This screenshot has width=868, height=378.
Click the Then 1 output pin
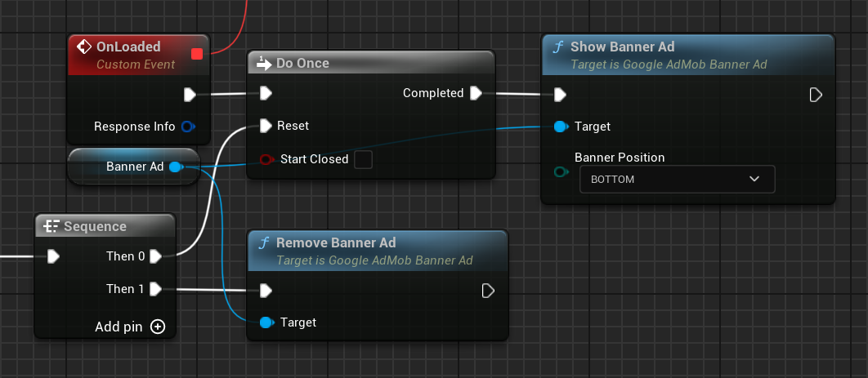pyautogui.click(x=154, y=289)
